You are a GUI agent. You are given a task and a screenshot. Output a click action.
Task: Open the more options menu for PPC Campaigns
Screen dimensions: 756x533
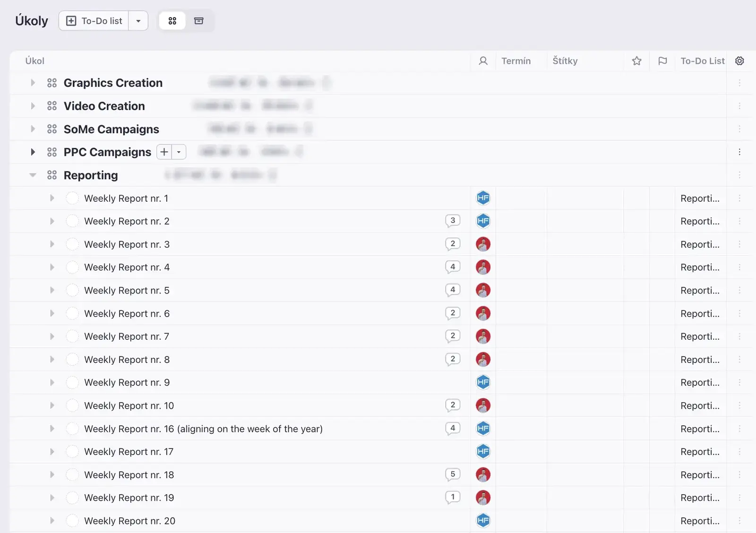coord(739,152)
